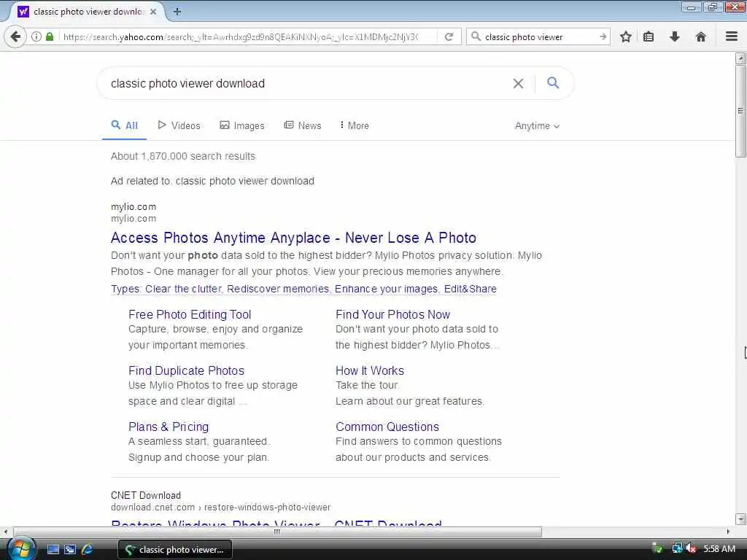Launch Internet Explorer from quick launch
This screenshot has height=560, width=747.
point(88,550)
